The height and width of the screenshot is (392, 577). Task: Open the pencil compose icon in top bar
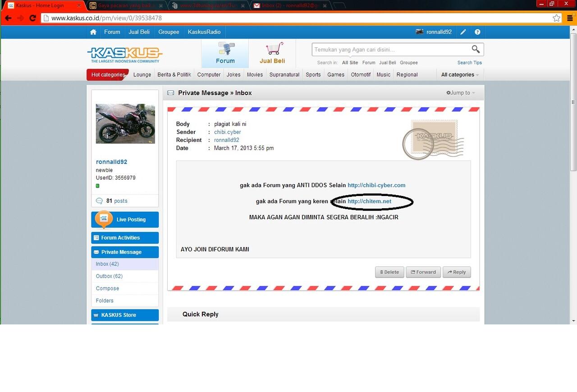[463, 32]
